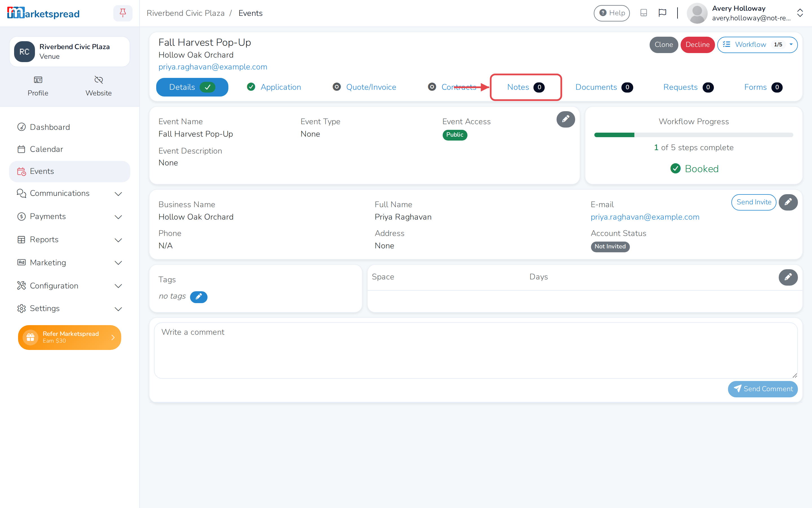The width and height of the screenshot is (812, 508).
Task: Click the Marketspread logo
Action: click(x=43, y=14)
